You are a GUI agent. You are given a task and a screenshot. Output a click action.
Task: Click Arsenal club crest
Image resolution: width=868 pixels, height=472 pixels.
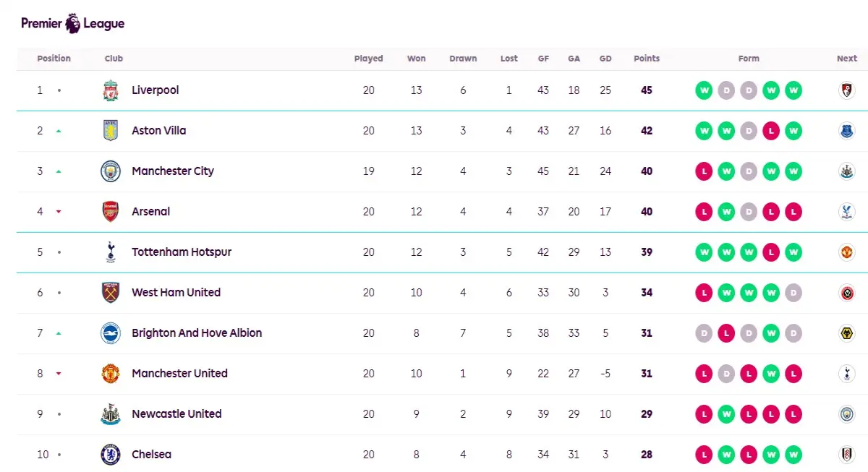tap(110, 212)
